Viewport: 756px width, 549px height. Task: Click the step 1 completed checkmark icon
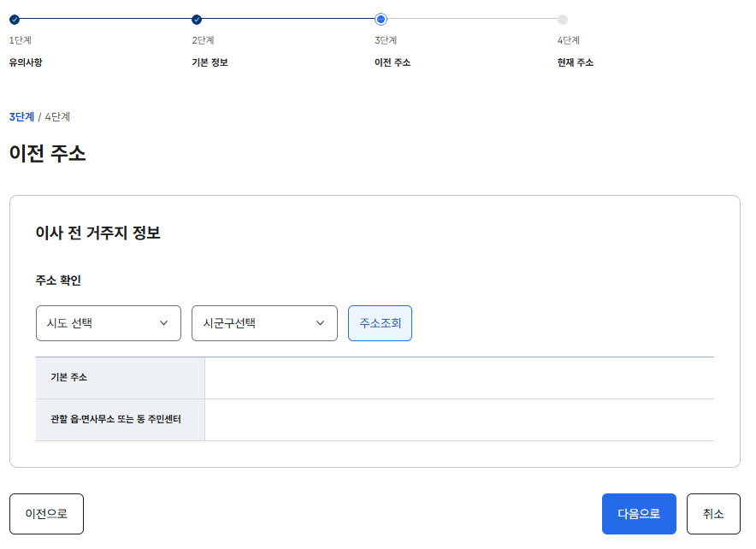[x=15, y=20]
